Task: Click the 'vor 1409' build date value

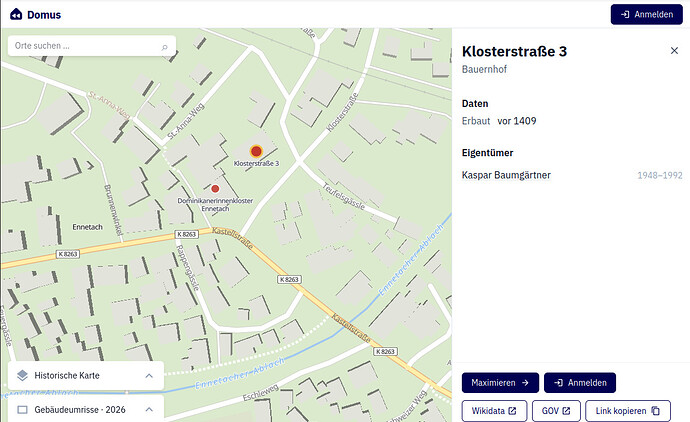Action: (x=517, y=121)
